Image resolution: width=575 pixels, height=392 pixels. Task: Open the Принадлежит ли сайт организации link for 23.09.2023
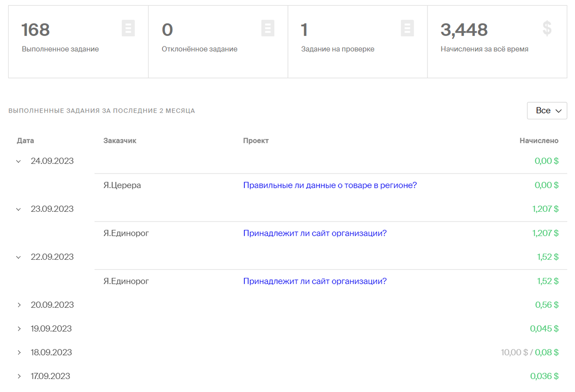pyautogui.click(x=314, y=233)
